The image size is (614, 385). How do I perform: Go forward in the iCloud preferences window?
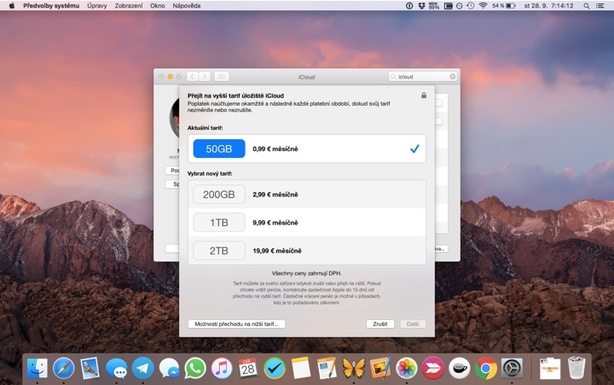pyautogui.click(x=204, y=76)
